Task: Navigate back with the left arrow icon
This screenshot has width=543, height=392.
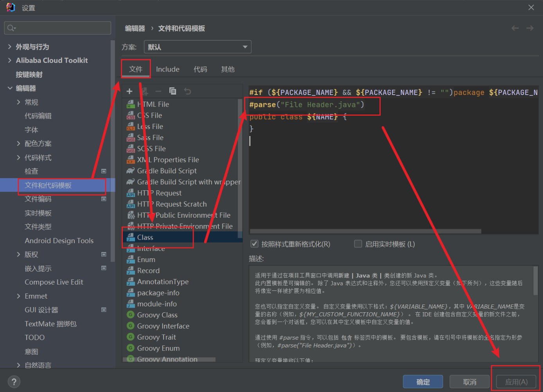Action: tap(515, 28)
